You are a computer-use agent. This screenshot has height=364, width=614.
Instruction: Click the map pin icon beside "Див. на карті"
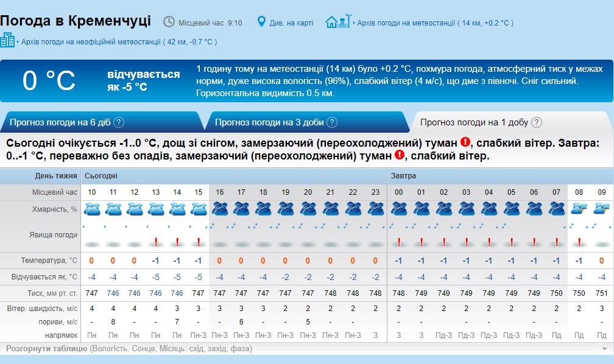[x=262, y=22]
